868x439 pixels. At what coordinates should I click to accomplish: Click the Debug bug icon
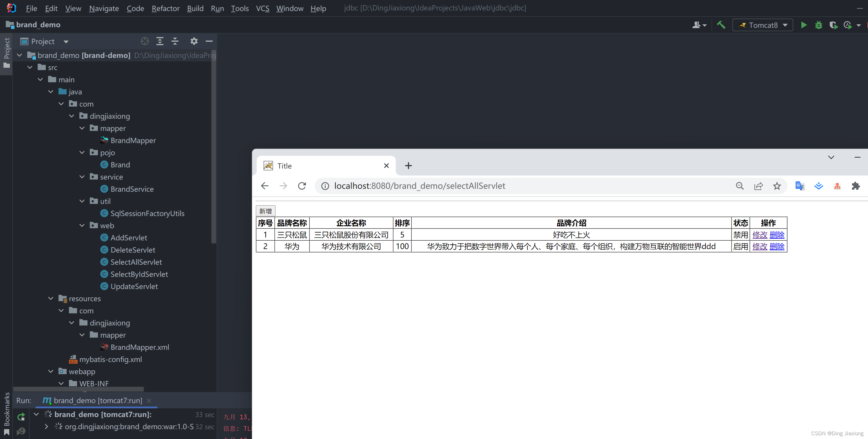(818, 25)
